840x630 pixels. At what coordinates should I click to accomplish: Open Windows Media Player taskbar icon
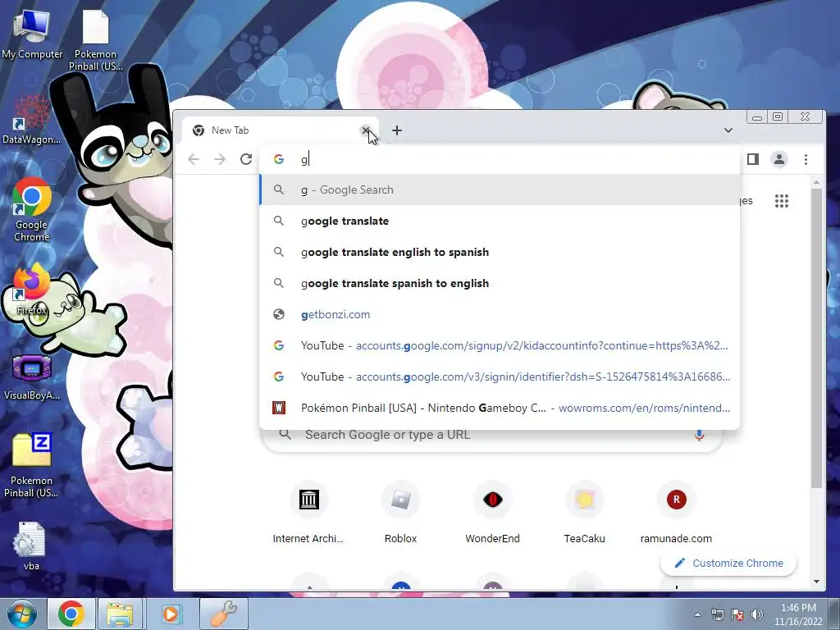[171, 614]
